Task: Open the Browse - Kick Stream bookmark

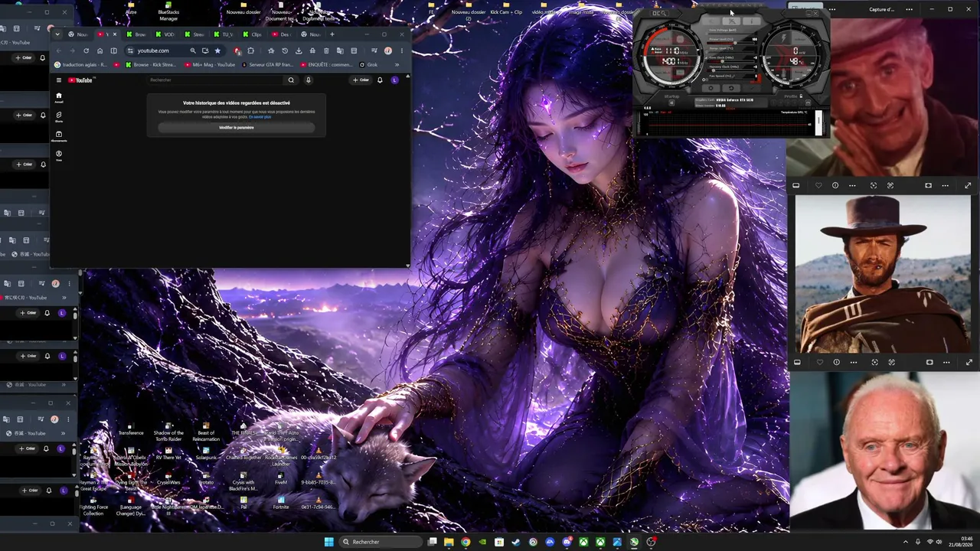Action: (150, 65)
